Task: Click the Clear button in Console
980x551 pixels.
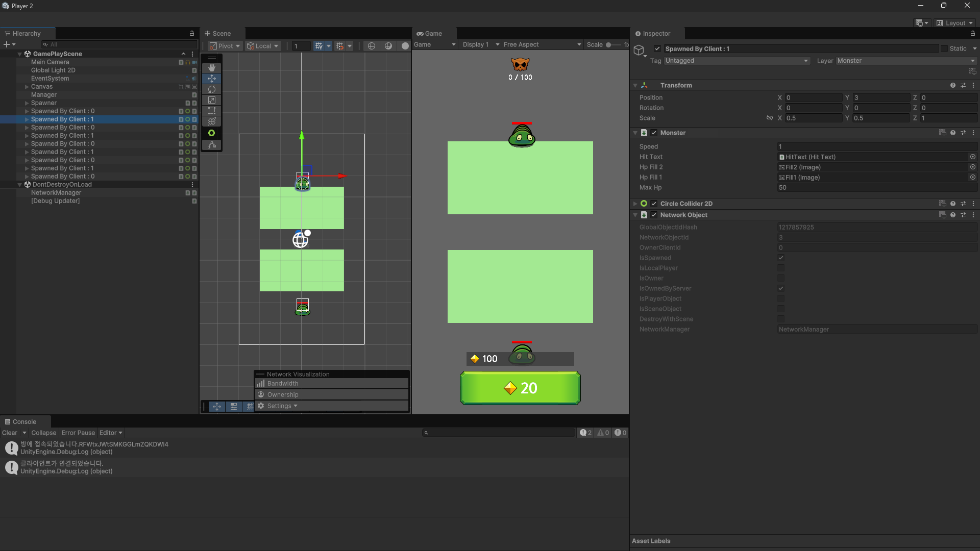Action: (10, 433)
